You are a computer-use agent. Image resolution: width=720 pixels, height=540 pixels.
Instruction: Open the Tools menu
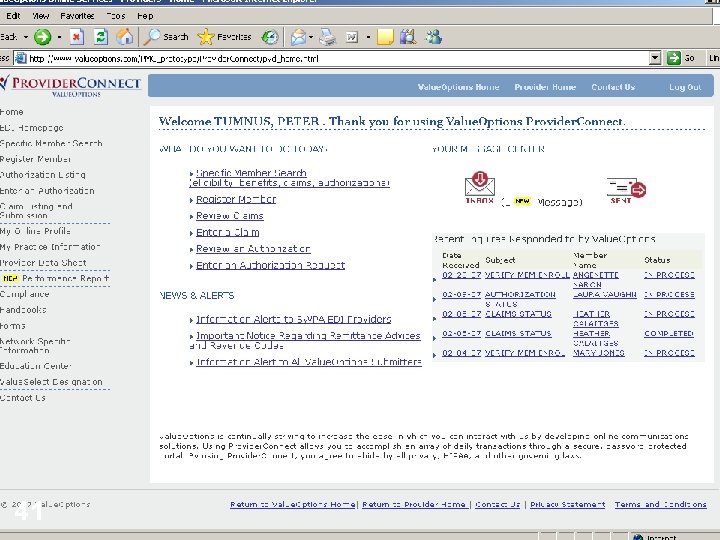pyautogui.click(x=116, y=16)
